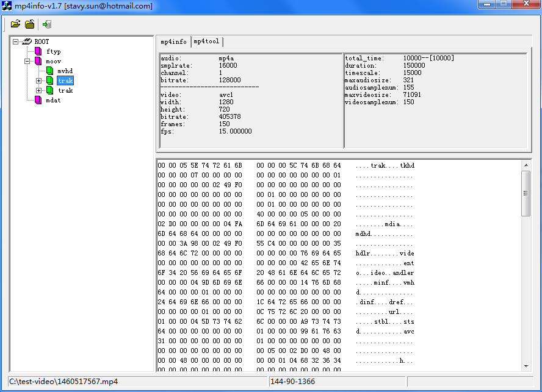Click the hex view scrollbar down arrow
The height and width of the screenshot is (392, 542).
pos(526,365)
